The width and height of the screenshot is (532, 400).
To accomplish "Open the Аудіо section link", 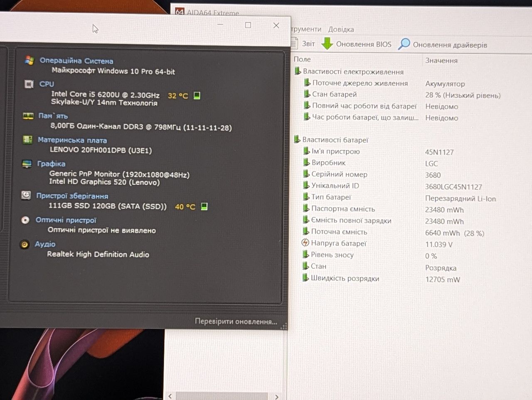I will click(45, 244).
